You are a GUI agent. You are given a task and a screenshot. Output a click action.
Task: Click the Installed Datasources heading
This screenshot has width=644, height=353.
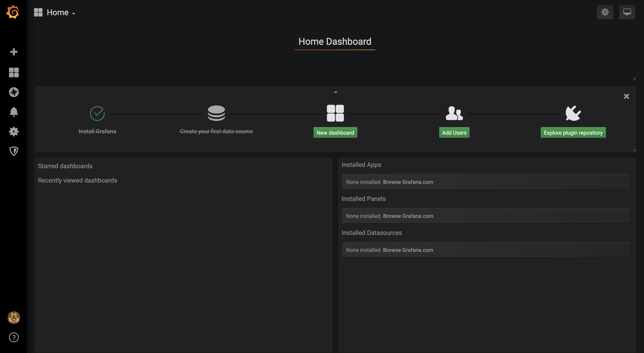[371, 233]
